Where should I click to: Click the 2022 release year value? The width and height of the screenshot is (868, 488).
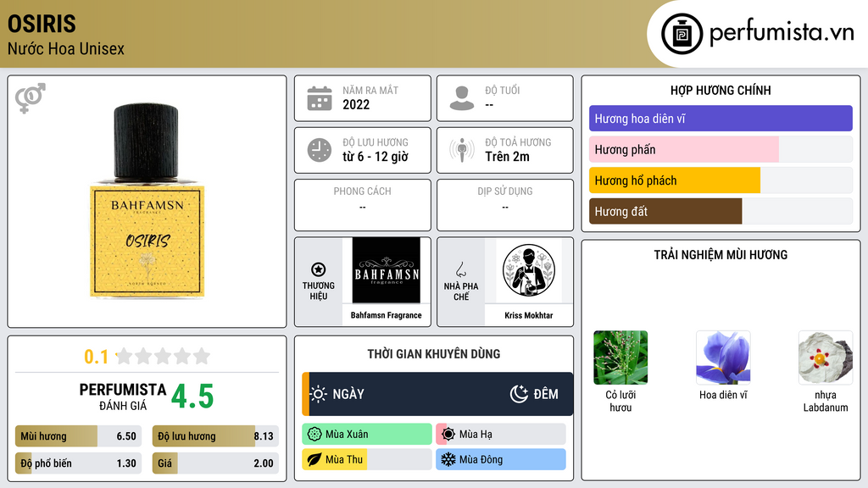pos(356,104)
